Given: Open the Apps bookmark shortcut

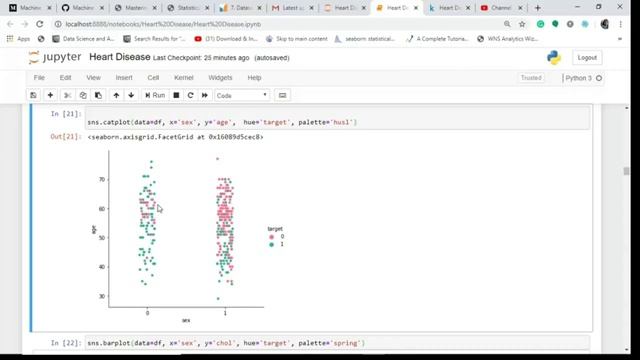Looking at the screenshot, I should 18,39.
